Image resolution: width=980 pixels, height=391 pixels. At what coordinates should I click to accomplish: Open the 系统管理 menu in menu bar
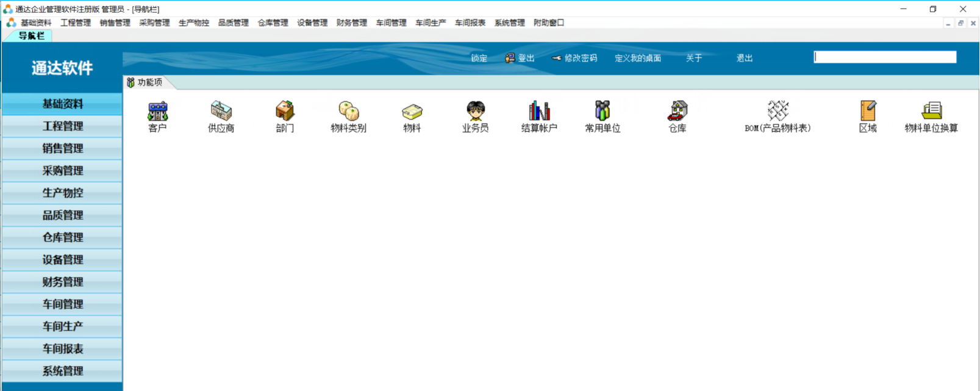point(510,23)
